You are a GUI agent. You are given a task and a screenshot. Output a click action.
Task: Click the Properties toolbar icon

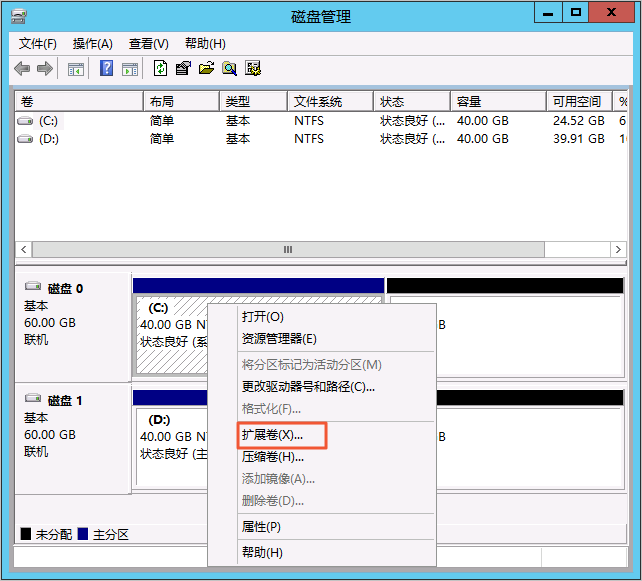[x=183, y=69]
